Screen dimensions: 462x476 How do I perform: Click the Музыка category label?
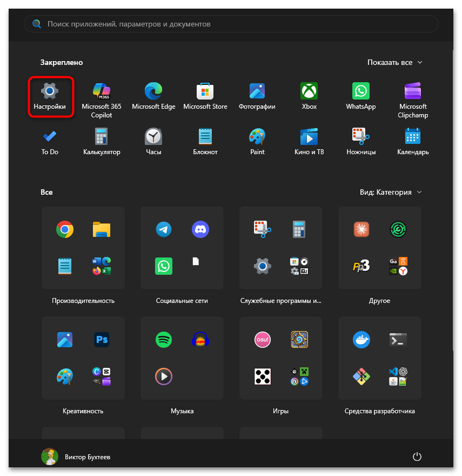182,411
